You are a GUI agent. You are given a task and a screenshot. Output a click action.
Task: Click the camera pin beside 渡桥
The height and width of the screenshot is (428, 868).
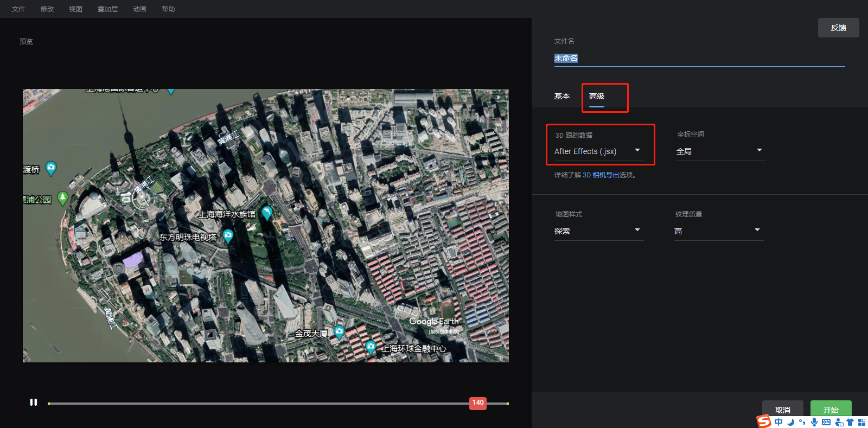point(51,168)
